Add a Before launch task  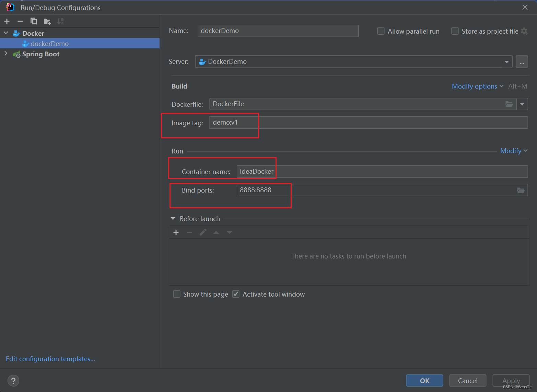176,232
